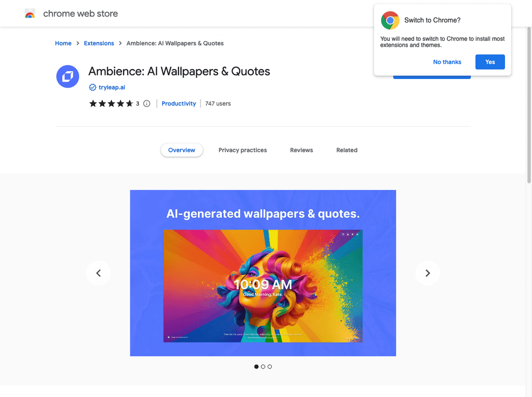Click the breadcrumb chevron after Home
Viewport: 532px width, 397px height.
point(78,44)
